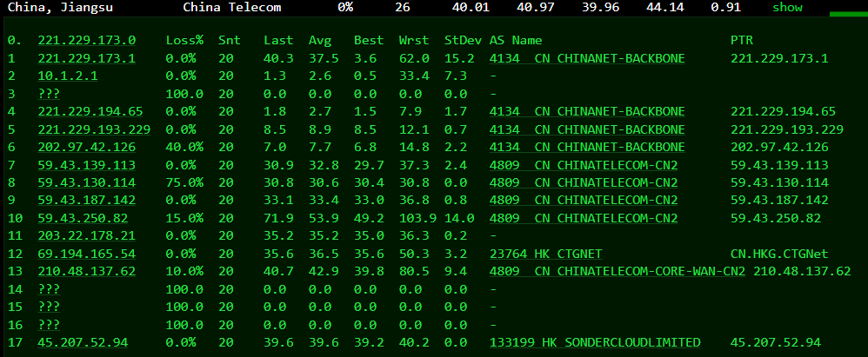Click the 'PTR' column header
Viewport: 868px width, 357px height.
[x=742, y=40]
